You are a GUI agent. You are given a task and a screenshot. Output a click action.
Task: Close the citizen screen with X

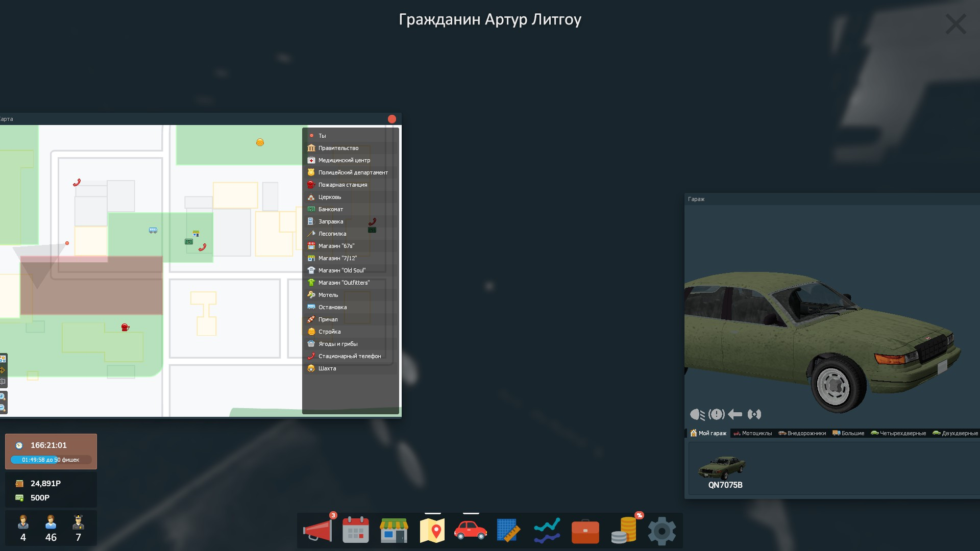(x=955, y=24)
